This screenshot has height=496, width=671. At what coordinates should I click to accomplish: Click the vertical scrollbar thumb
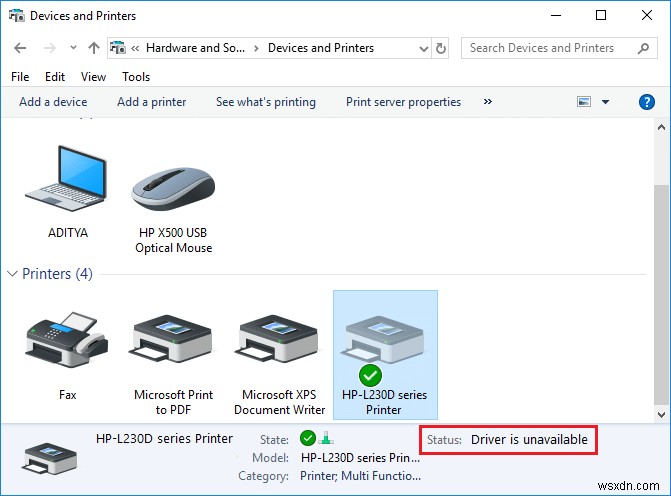pos(662,294)
